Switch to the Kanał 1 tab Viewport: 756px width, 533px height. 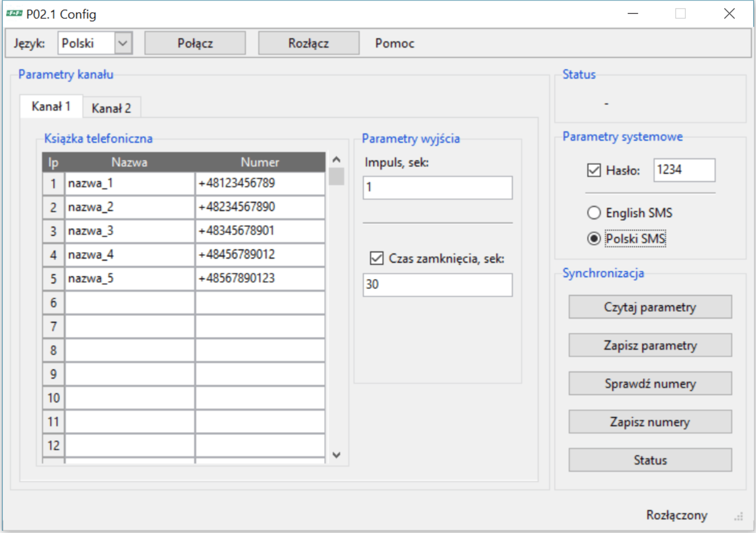(51, 106)
